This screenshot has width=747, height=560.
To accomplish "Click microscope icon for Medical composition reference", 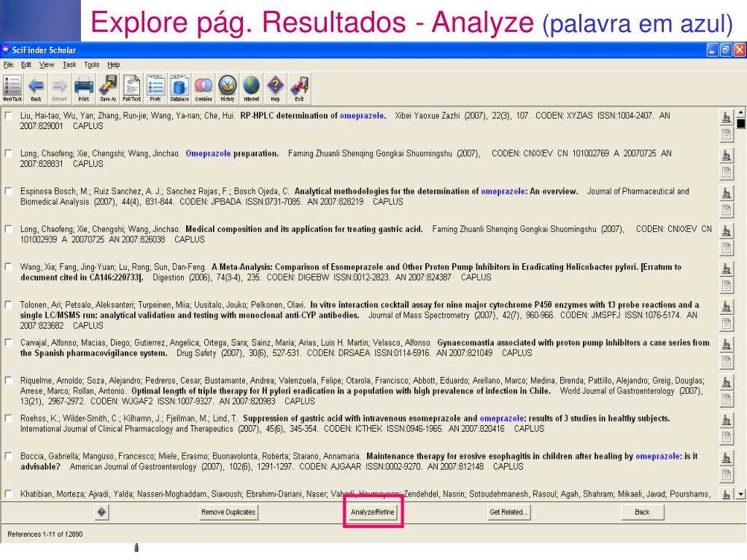I will coord(726,231).
